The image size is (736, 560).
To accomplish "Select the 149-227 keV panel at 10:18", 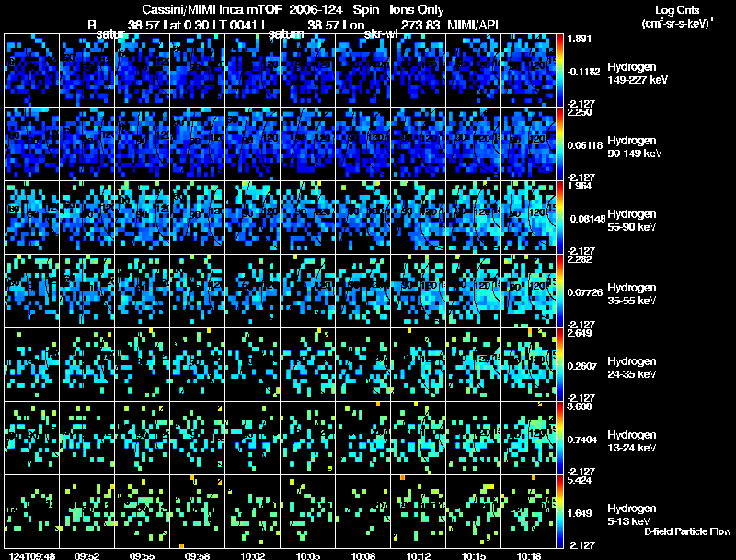I will (x=528, y=71).
